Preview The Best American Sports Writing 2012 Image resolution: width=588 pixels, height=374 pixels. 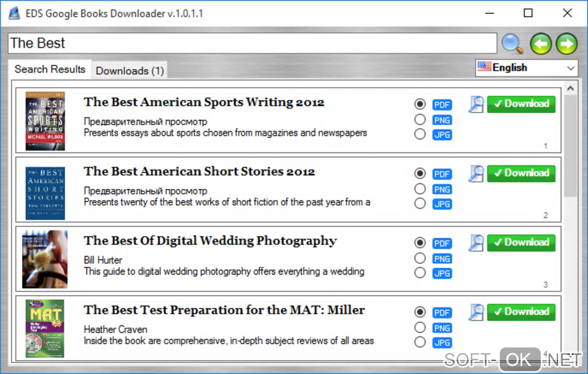point(476,104)
